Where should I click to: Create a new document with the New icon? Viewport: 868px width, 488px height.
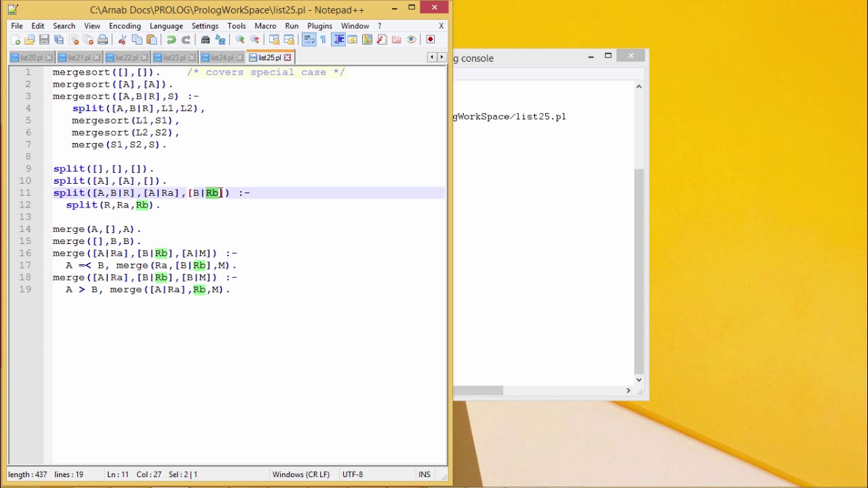(16, 40)
